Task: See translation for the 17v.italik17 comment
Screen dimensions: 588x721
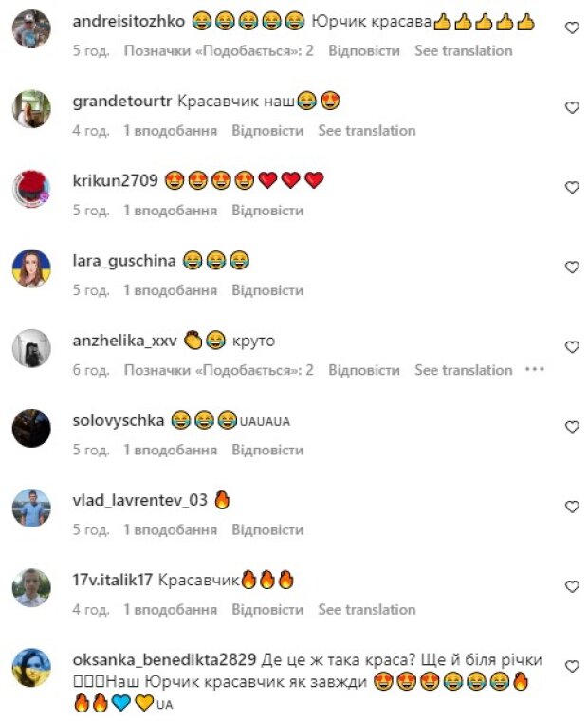Action: tap(367, 610)
